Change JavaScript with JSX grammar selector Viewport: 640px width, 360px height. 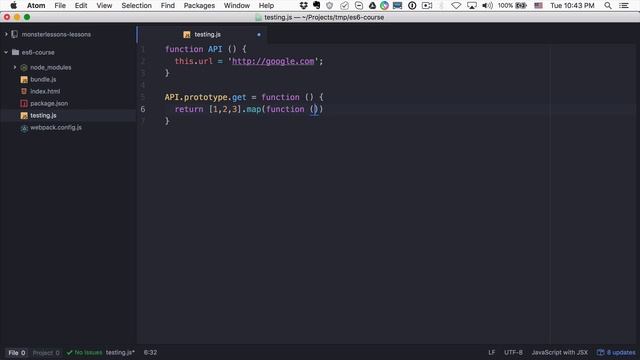coord(560,353)
